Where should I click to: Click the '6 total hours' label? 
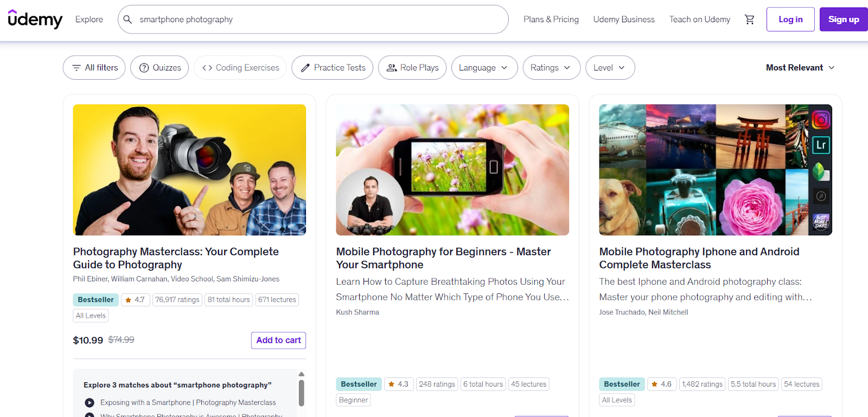point(483,384)
